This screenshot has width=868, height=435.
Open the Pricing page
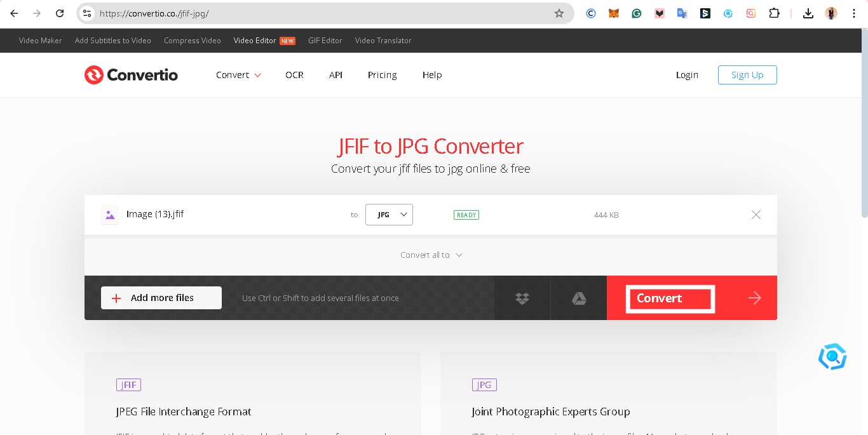(x=382, y=75)
